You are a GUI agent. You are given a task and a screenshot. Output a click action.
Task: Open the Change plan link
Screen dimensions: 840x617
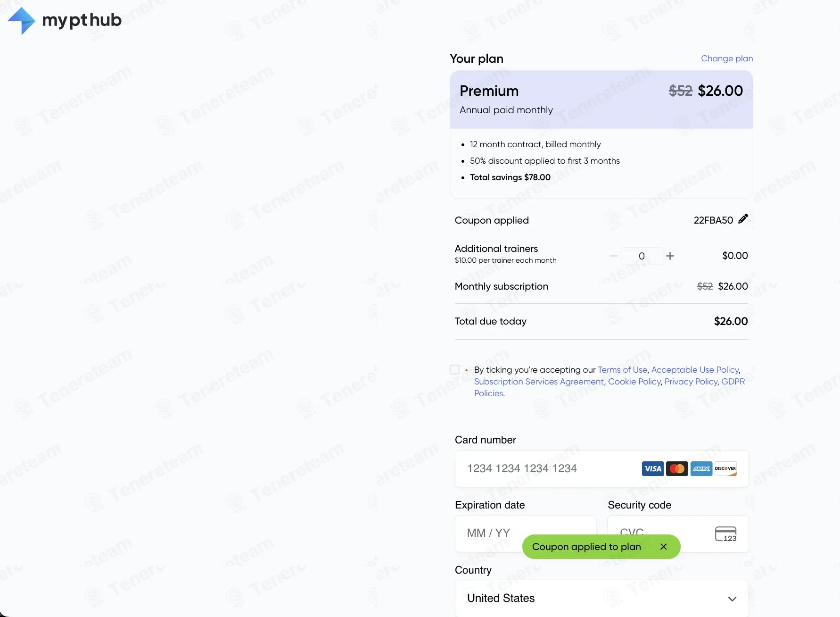click(x=727, y=58)
